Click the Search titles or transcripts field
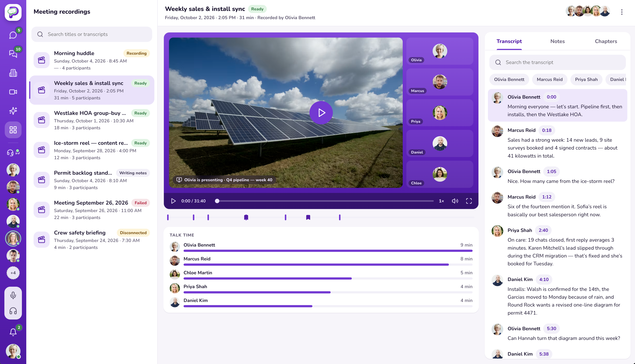The width and height of the screenshot is (635, 364). click(92, 34)
